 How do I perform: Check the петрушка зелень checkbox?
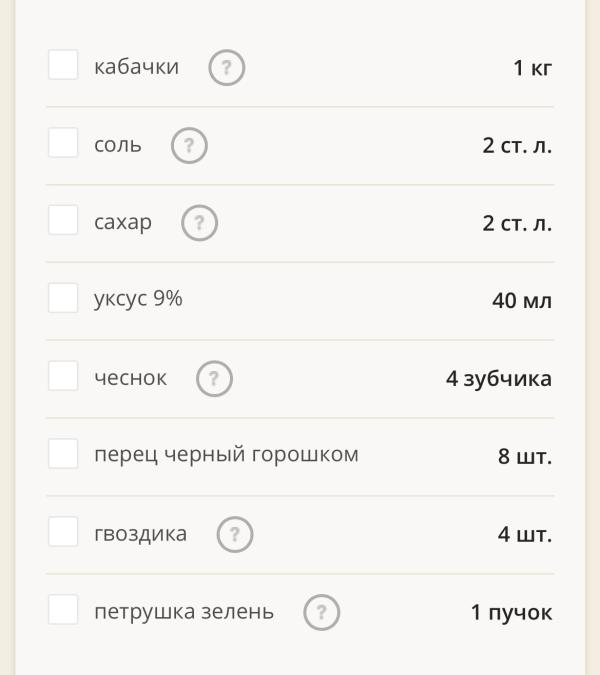[63, 610]
